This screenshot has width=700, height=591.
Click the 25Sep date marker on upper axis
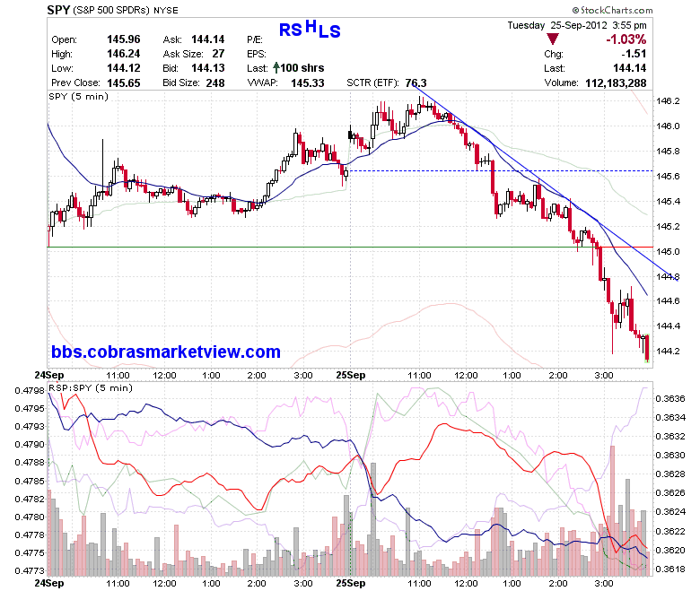[x=350, y=375]
